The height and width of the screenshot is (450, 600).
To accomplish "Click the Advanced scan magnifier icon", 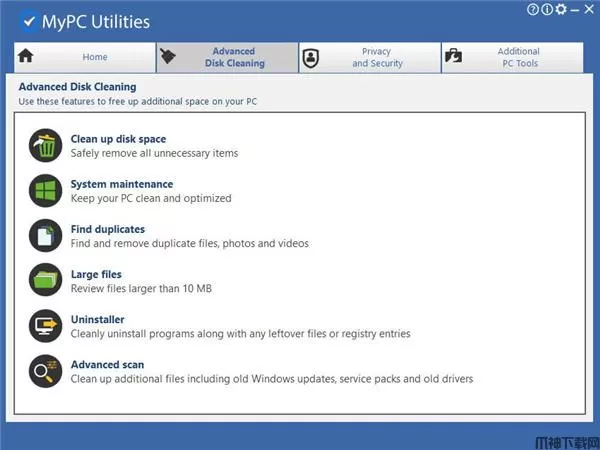I will (44, 371).
